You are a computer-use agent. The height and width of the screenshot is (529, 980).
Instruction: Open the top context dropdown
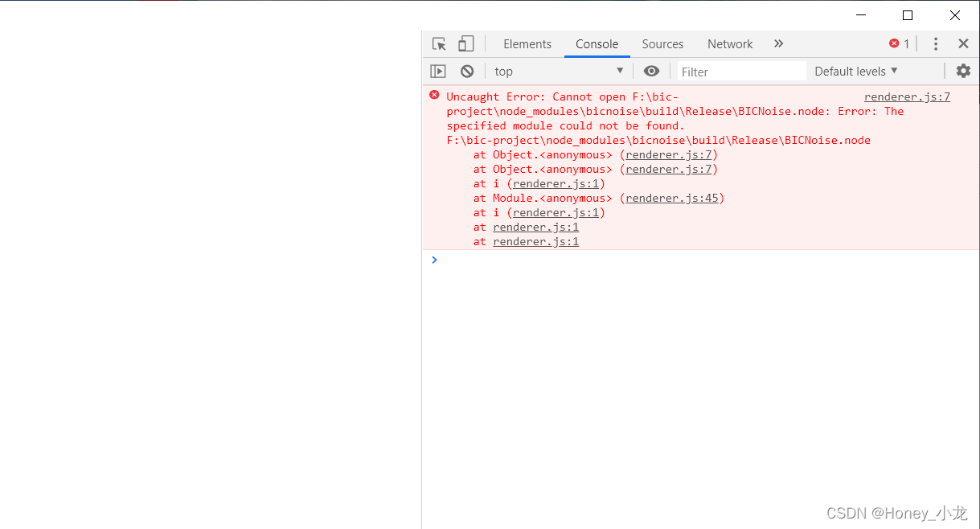[559, 72]
